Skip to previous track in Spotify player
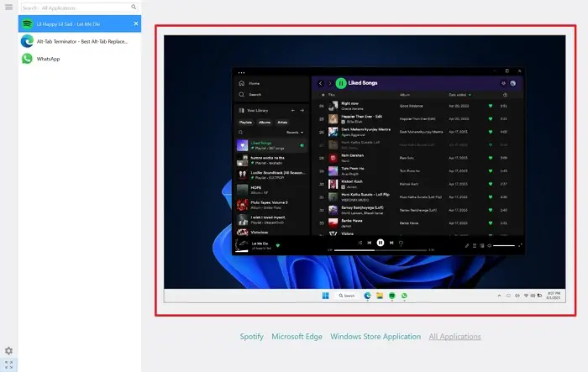The width and height of the screenshot is (588, 372). coord(370,243)
